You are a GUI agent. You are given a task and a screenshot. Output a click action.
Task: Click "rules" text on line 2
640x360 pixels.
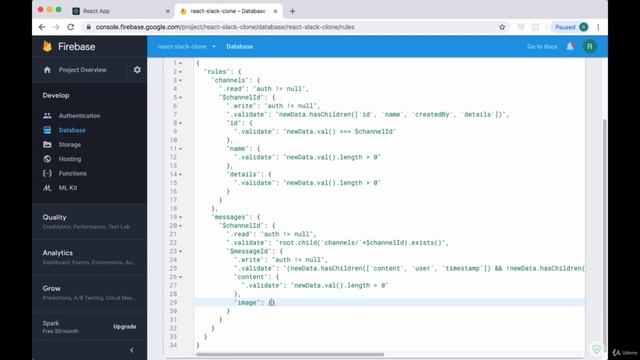coord(216,72)
